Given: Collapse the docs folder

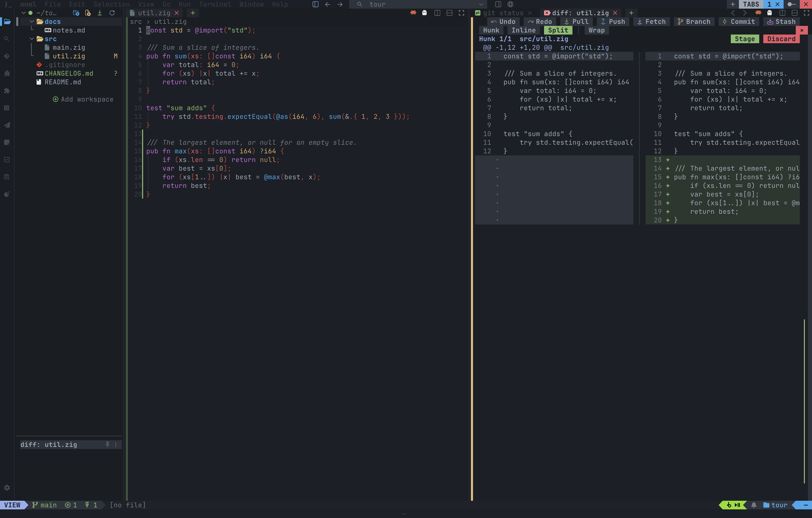Looking at the screenshot, I should pyautogui.click(x=32, y=21).
